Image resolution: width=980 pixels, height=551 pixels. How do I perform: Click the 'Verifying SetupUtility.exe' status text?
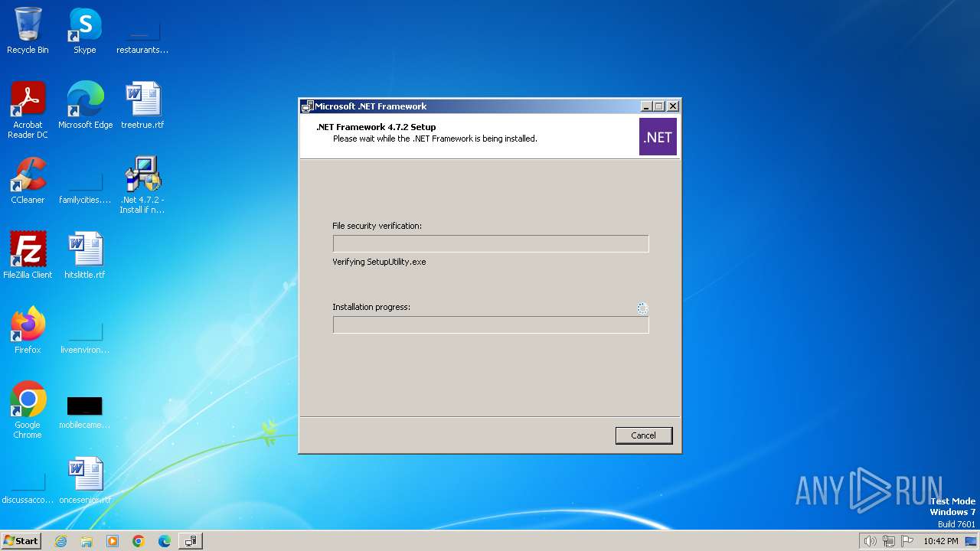pyautogui.click(x=379, y=262)
